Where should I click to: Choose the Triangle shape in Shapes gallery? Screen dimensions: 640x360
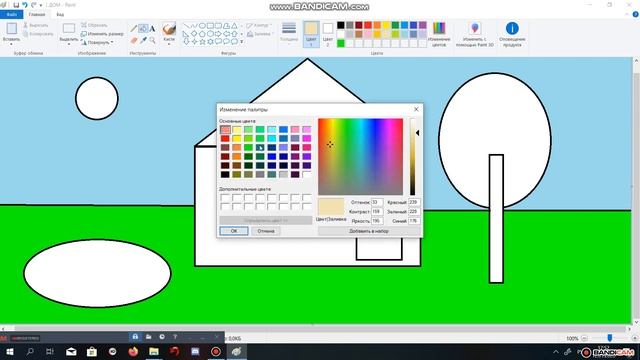point(234,26)
